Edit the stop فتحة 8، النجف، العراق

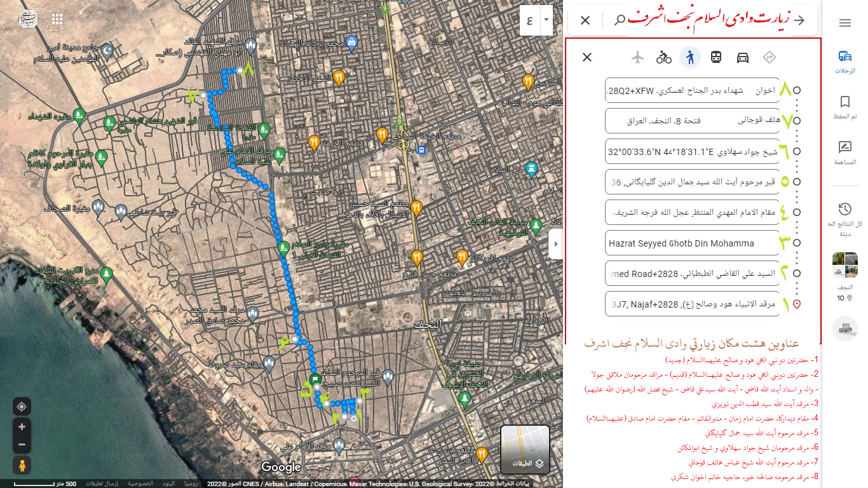pos(691,121)
